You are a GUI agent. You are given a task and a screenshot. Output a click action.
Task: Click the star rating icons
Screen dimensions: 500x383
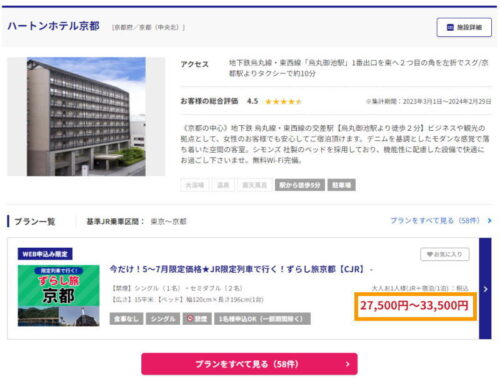(283, 102)
